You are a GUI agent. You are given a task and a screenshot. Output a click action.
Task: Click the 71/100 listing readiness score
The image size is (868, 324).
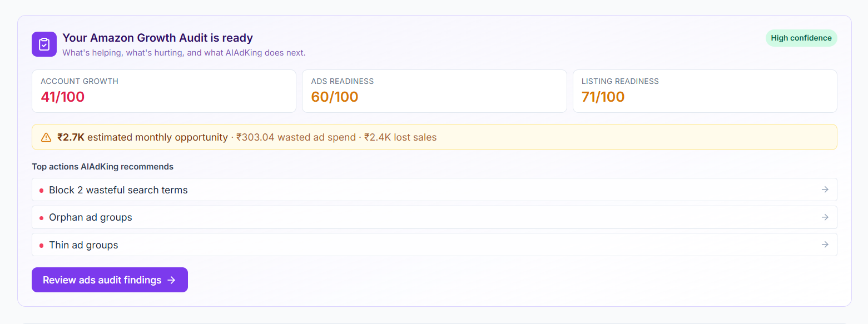point(603,97)
